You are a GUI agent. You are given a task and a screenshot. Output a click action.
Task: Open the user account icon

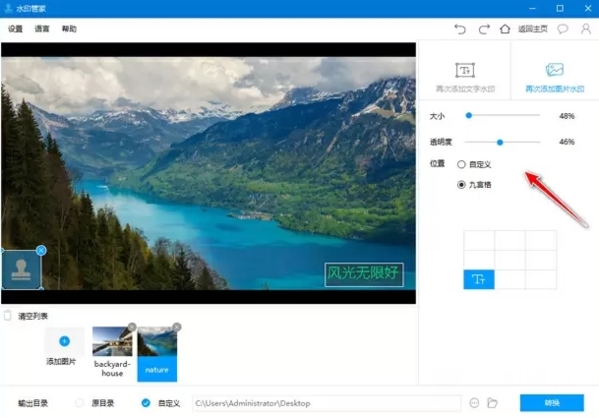586,29
